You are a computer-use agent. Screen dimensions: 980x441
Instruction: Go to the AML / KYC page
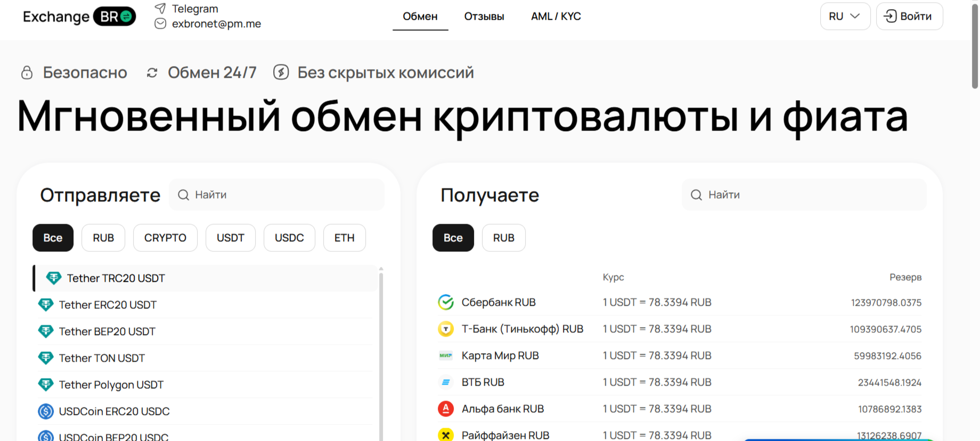556,17
